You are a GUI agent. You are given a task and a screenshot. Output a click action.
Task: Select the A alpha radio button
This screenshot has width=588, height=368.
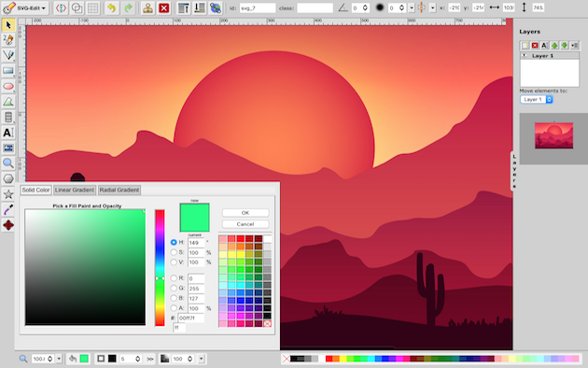(174, 308)
